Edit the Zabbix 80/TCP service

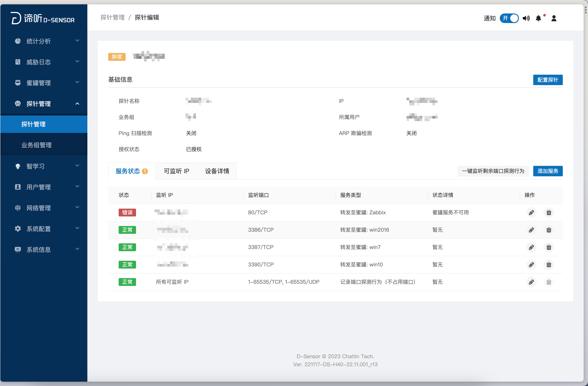[531, 213]
